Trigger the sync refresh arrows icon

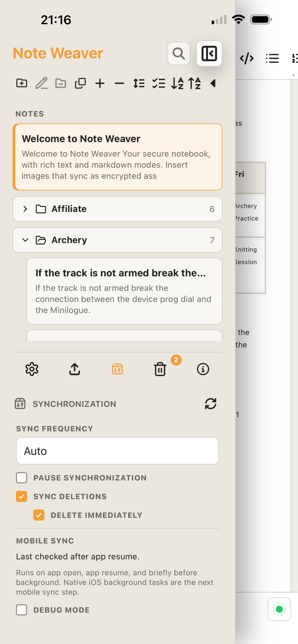211,404
